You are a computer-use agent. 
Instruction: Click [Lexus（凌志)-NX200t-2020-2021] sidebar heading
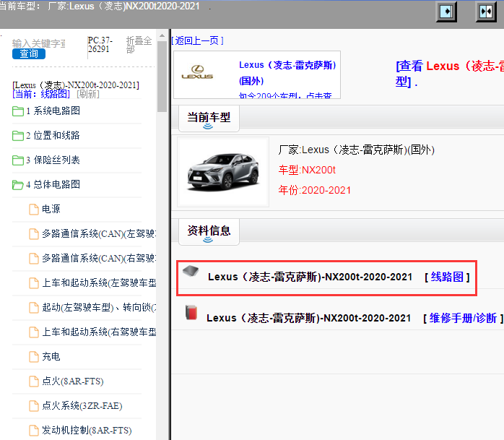pos(76,85)
